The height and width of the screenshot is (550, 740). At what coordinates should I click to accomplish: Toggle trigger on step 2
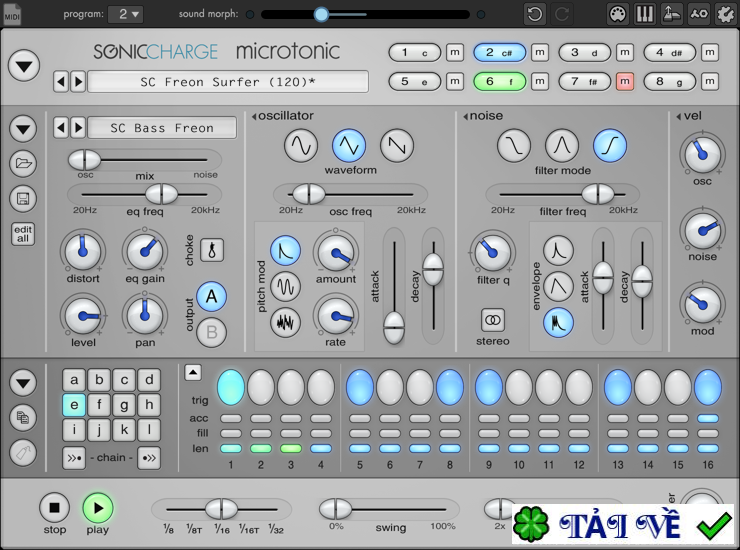[x=261, y=386]
